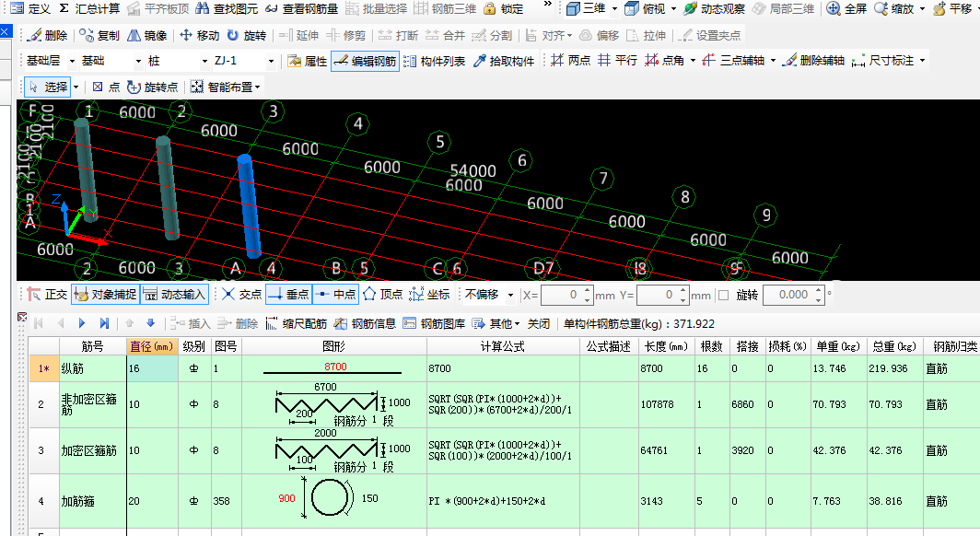Click the 直径(mm) column header
980x536 pixels.
pyautogui.click(x=152, y=346)
